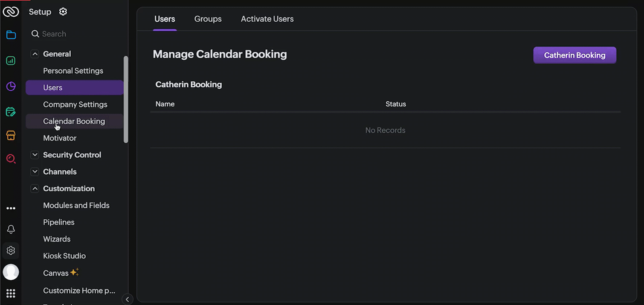Collapse the sidebar with arrow button
Viewport: 644px width, 305px height.
click(x=127, y=299)
